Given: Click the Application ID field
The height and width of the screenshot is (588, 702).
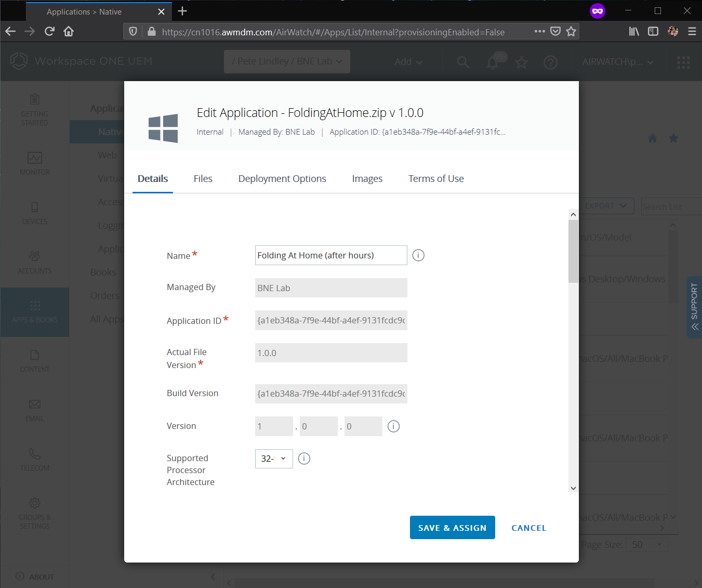Looking at the screenshot, I should tap(331, 320).
